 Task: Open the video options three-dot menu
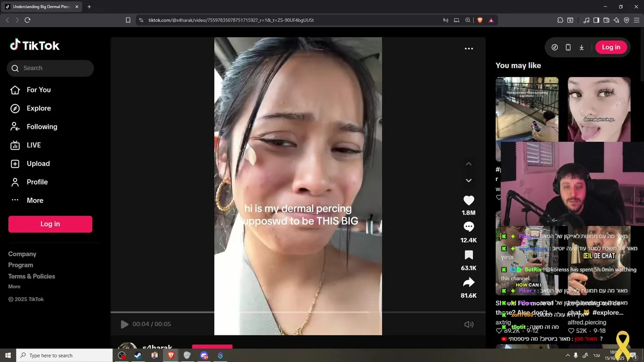(x=469, y=48)
